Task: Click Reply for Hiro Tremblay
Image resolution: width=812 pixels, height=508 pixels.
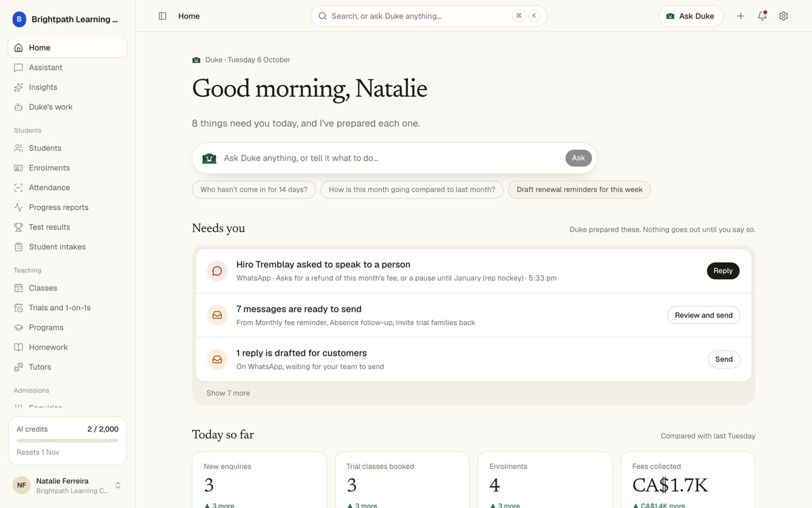Action: (723, 271)
